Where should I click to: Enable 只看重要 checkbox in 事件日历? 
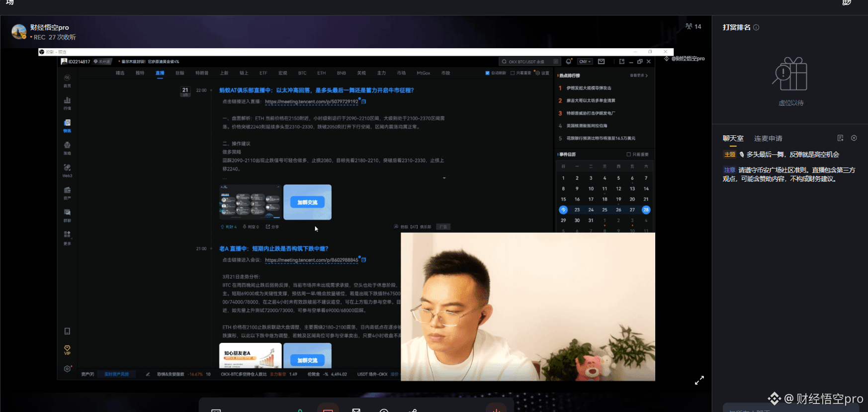629,154
